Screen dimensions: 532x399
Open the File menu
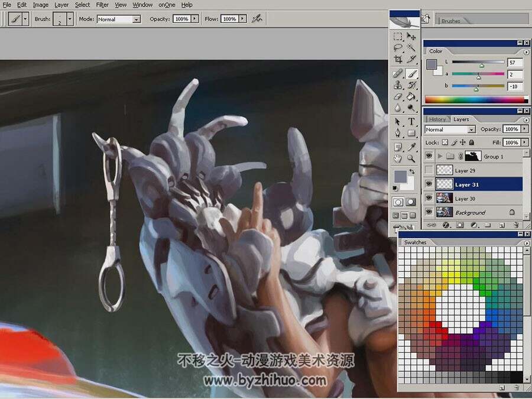coord(7,5)
